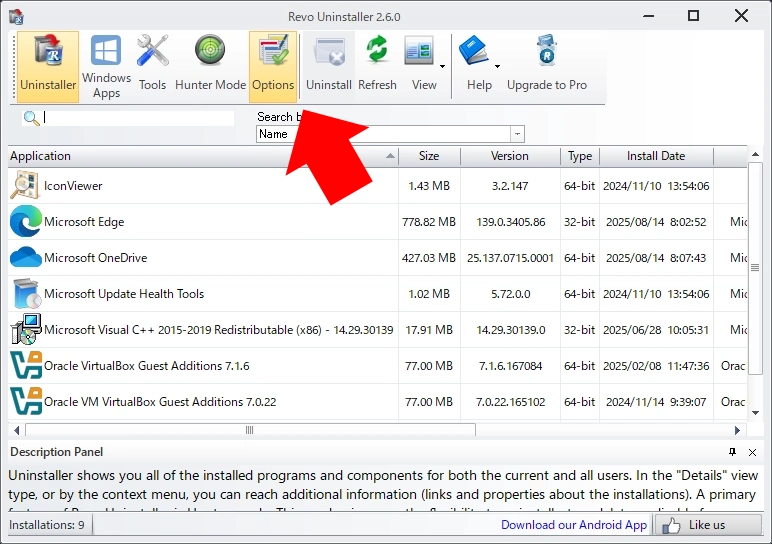Click the Installations: 9 status text

coord(47,525)
